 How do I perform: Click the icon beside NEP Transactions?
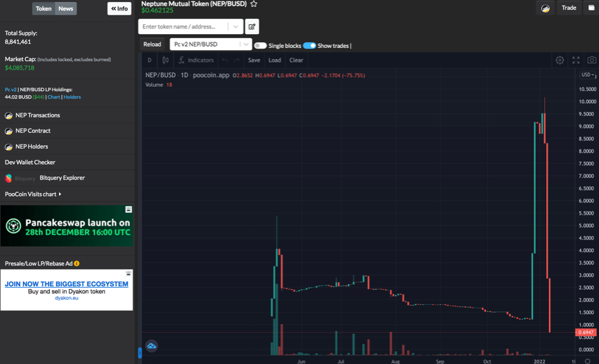pyautogui.click(x=8, y=115)
